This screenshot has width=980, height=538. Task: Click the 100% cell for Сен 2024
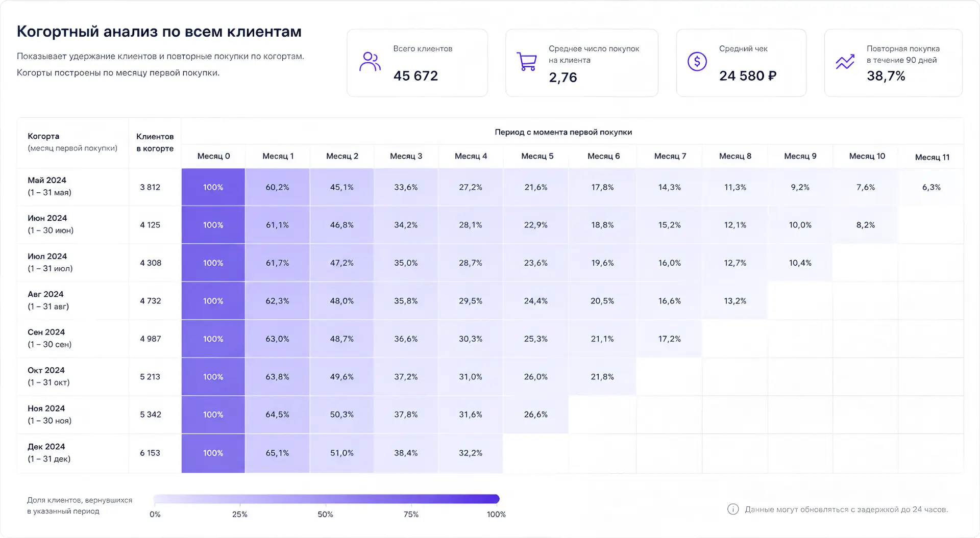213,339
